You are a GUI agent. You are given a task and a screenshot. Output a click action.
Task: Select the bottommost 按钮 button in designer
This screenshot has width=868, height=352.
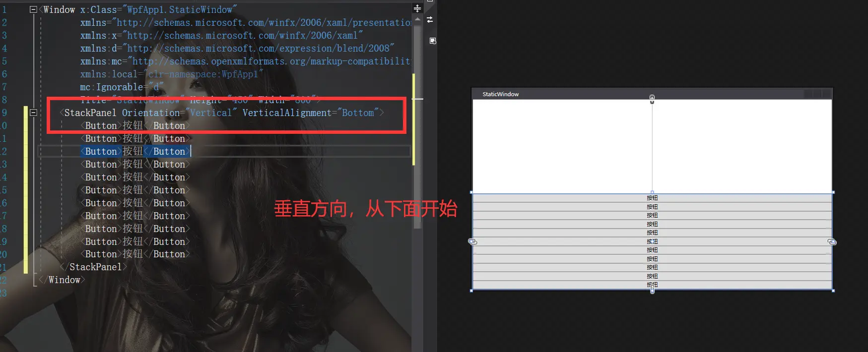point(652,285)
